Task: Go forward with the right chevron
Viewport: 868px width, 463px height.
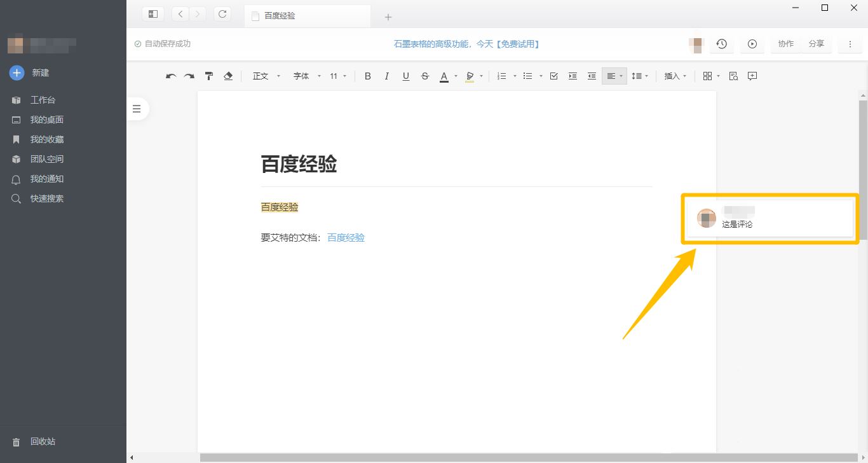Action: click(198, 14)
